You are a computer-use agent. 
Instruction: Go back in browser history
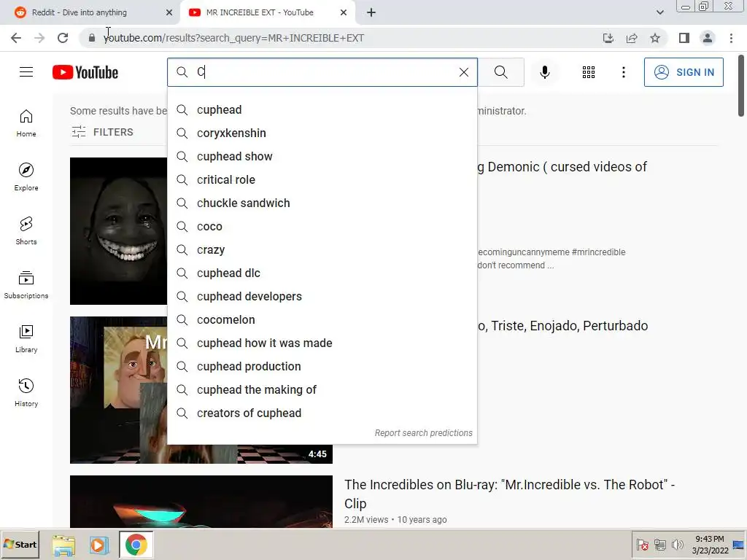(16, 38)
